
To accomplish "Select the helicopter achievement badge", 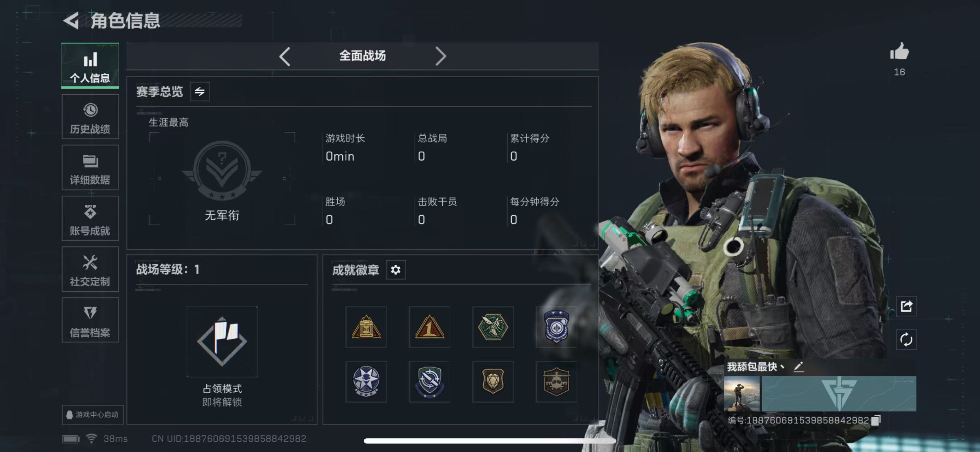I will (556, 382).
